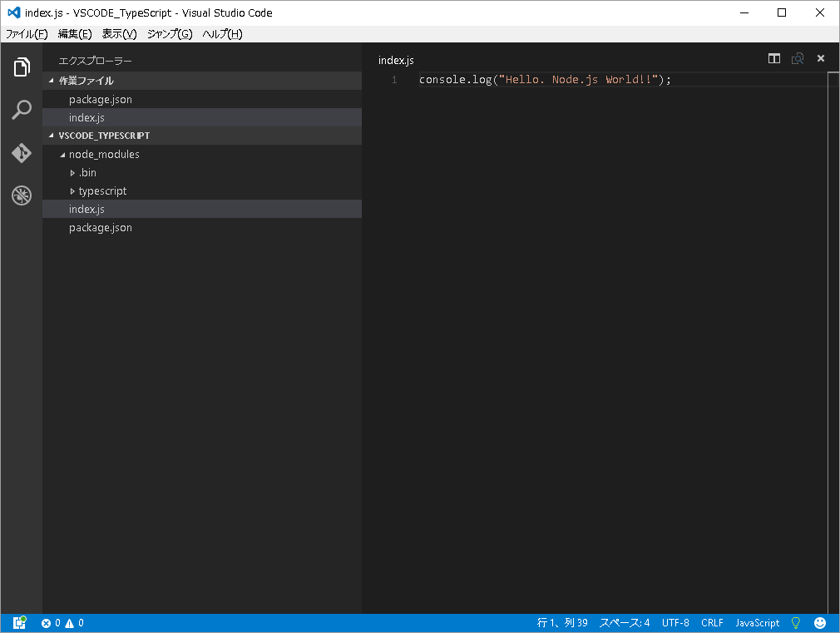Split the editor with the split icon
The height and width of the screenshot is (633, 840).
[774, 58]
